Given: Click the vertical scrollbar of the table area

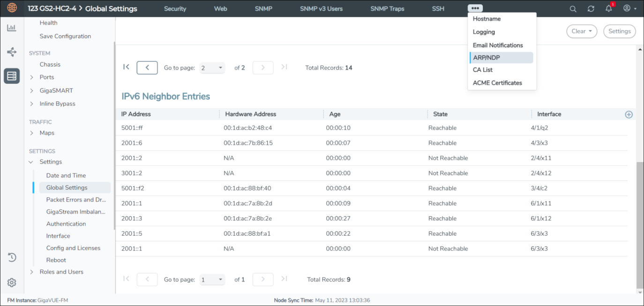Looking at the screenshot, I should pyautogui.click(x=640, y=225).
